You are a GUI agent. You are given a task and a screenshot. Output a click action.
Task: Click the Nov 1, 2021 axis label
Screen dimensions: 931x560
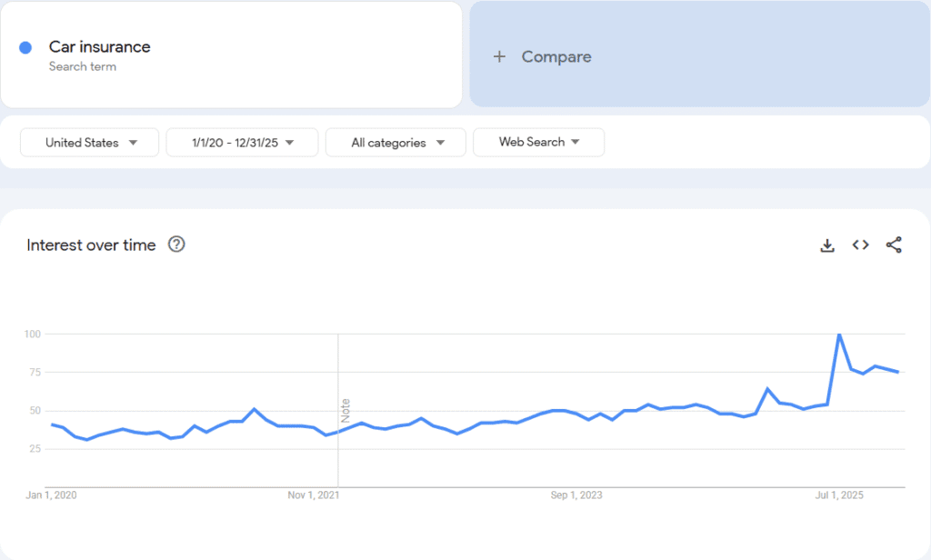pos(314,495)
